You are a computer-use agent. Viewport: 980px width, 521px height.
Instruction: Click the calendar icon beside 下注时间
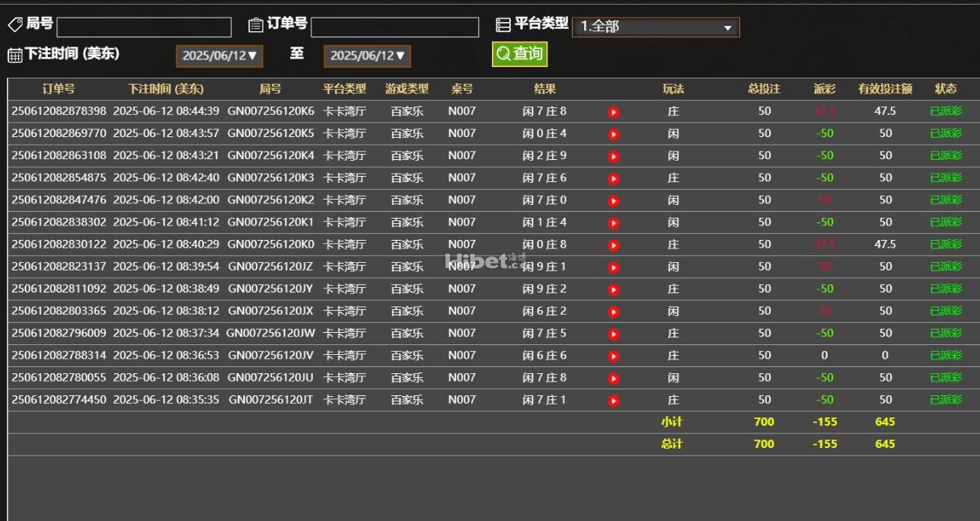click(14, 55)
